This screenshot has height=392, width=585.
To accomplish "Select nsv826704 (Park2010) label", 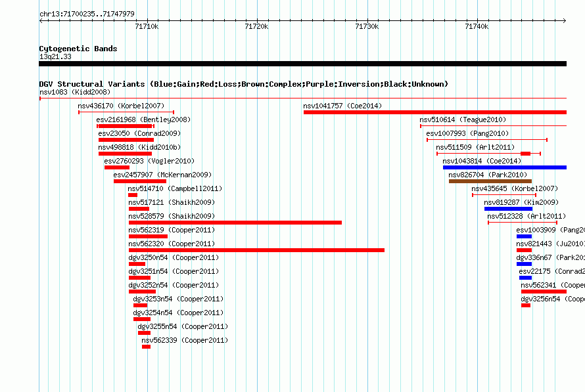I will tap(488, 175).
